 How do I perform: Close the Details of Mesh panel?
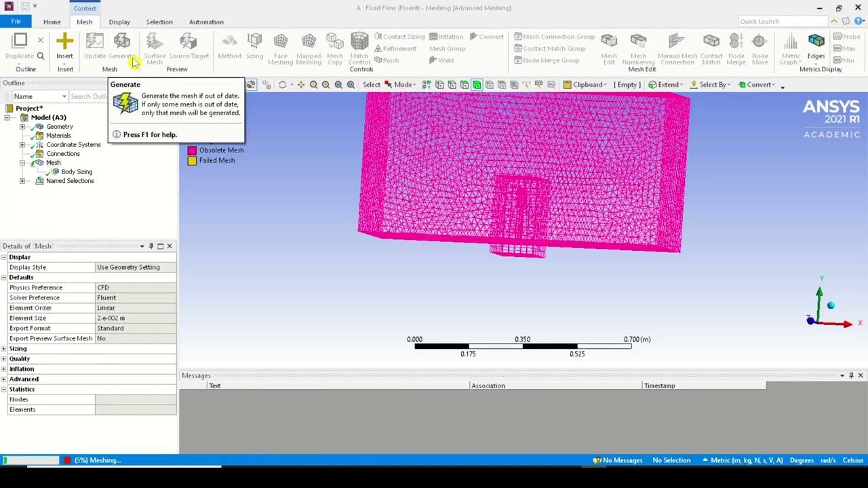(x=170, y=246)
